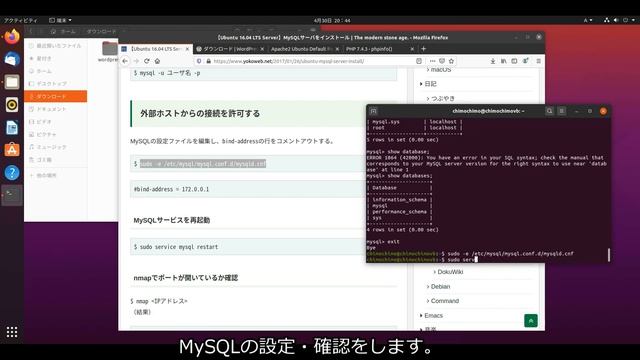Viewport: 640px width, 360px height.
Task: Click the green scroll-to-top button
Action: (x=531, y=321)
